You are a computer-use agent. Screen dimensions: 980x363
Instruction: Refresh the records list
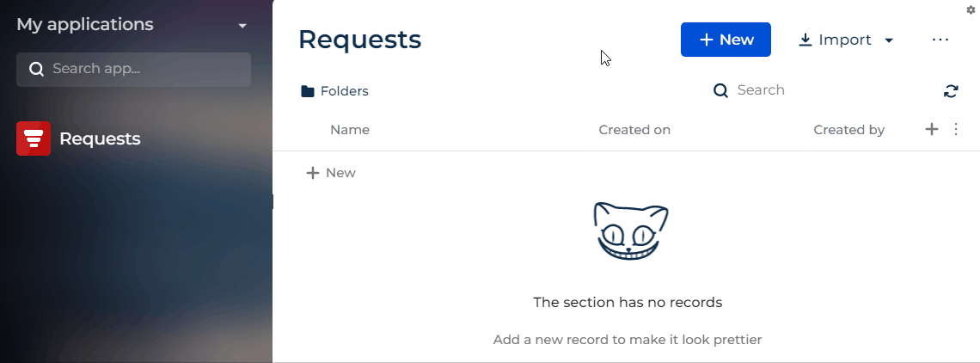click(x=951, y=91)
